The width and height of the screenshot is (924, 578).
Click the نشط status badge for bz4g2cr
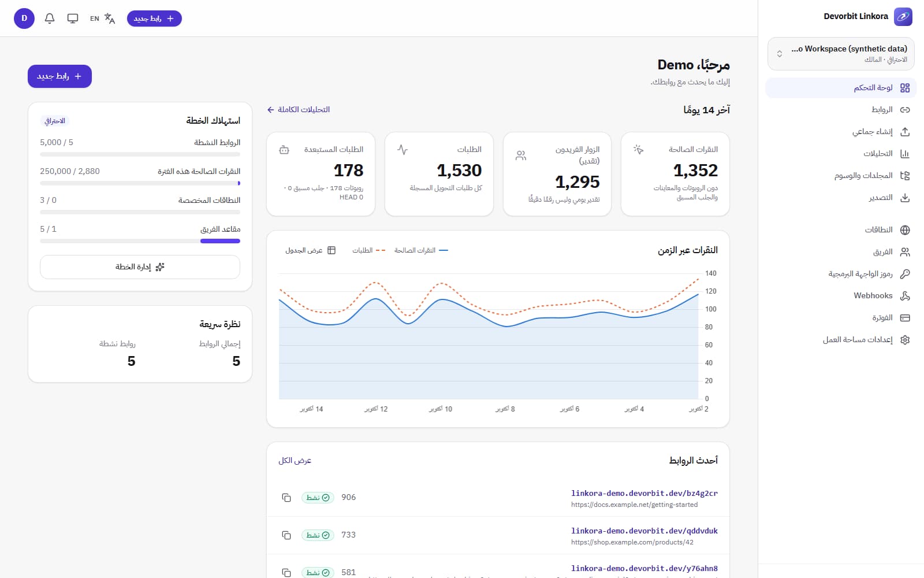pyautogui.click(x=318, y=498)
